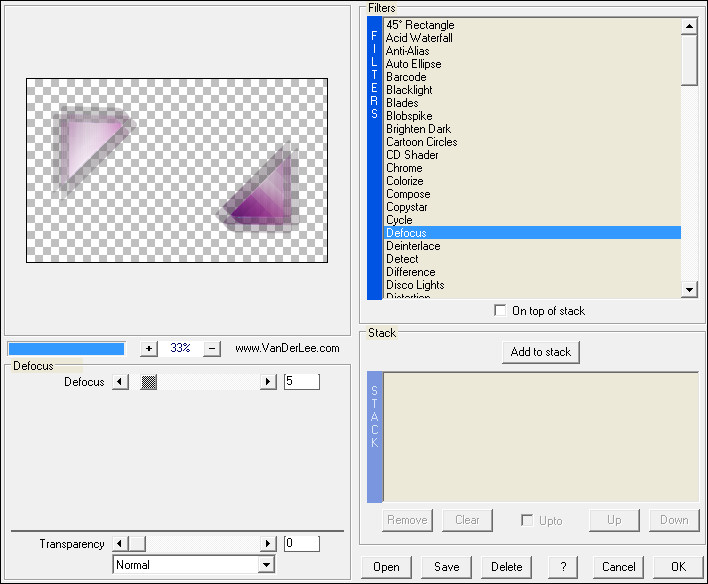Click the Defocus slider thumb

(149, 382)
